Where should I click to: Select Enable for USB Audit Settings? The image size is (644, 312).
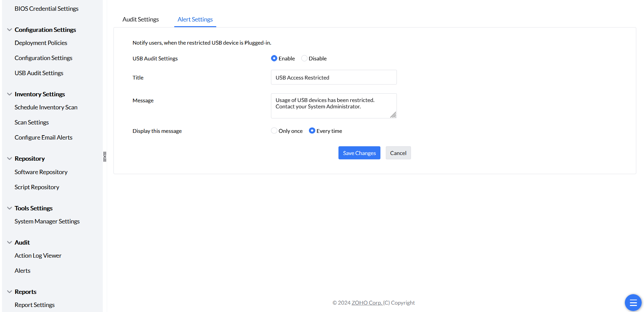pyautogui.click(x=274, y=58)
